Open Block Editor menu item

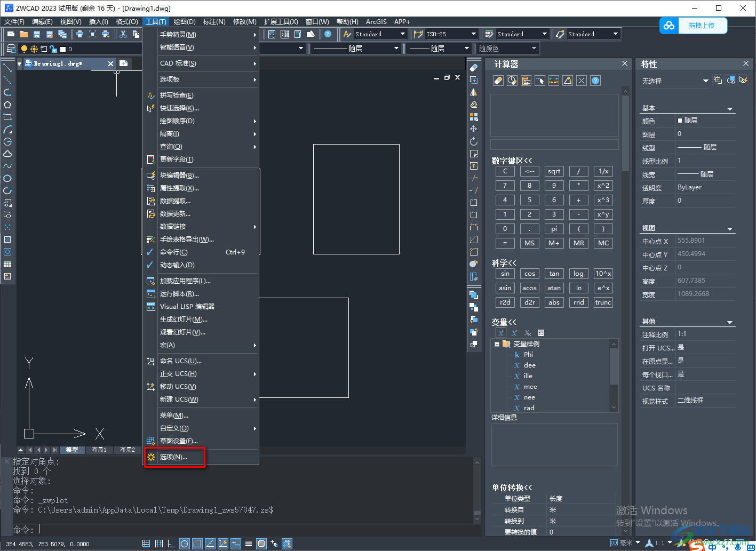pos(201,175)
